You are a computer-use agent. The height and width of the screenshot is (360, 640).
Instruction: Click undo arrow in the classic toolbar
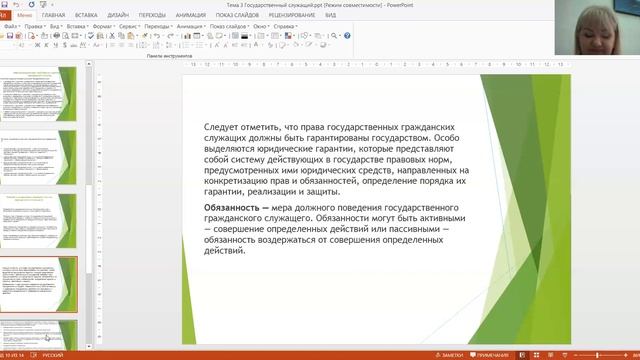click(x=157, y=36)
